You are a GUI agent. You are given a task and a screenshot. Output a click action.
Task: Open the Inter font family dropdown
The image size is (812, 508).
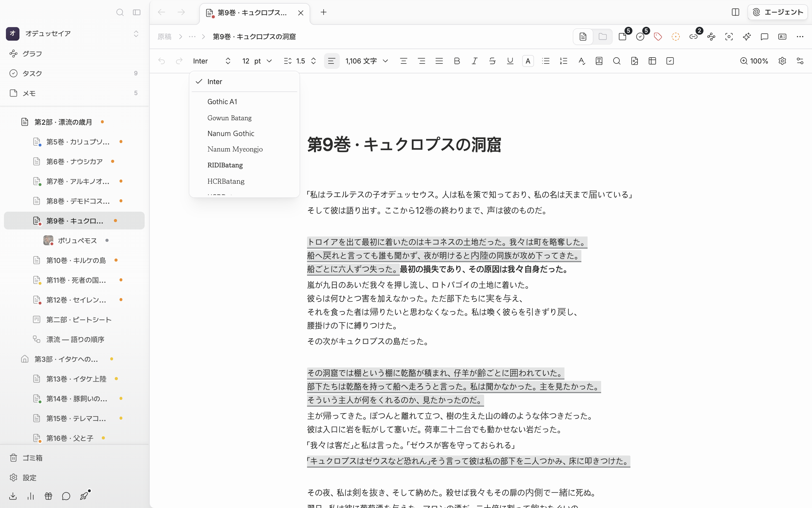(212, 61)
